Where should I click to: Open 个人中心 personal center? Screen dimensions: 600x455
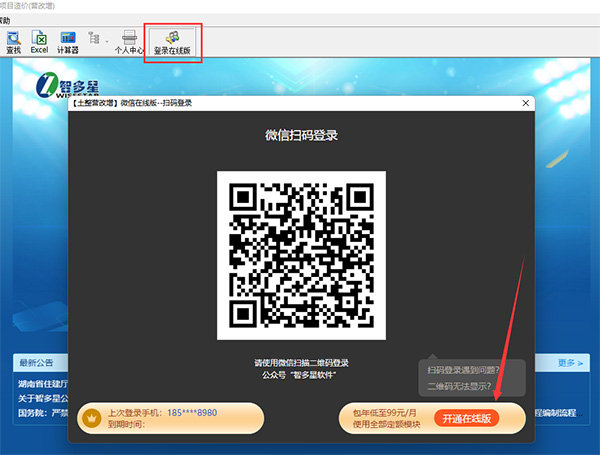point(129,42)
